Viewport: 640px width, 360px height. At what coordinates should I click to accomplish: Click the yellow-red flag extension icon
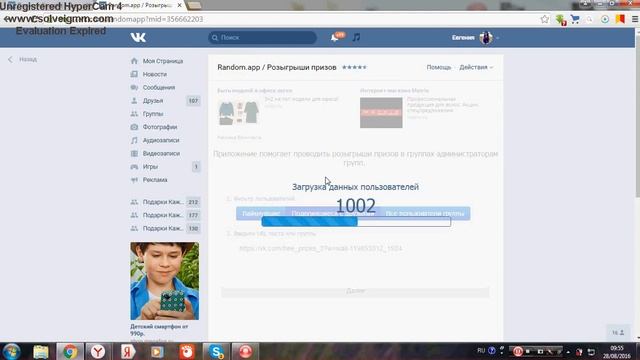(x=620, y=19)
